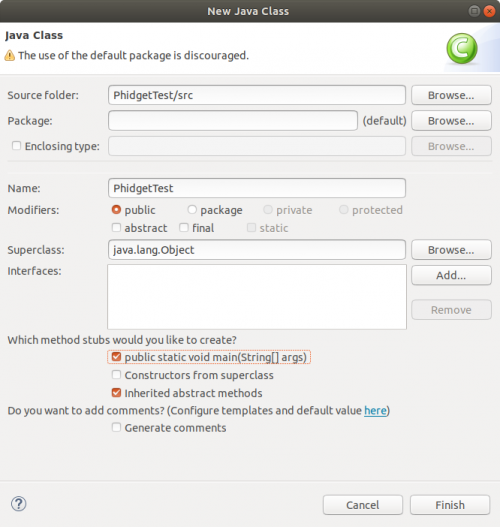Check Constructors from superclass option

116,374
